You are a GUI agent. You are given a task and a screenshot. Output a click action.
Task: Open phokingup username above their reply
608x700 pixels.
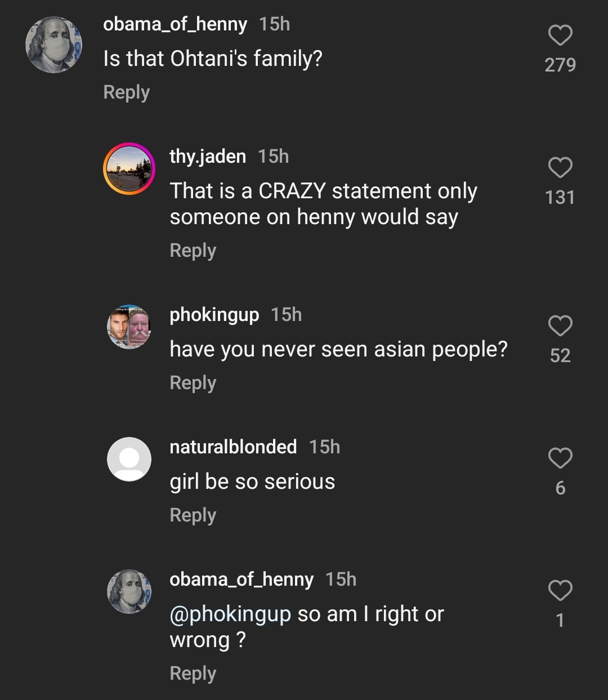click(214, 314)
